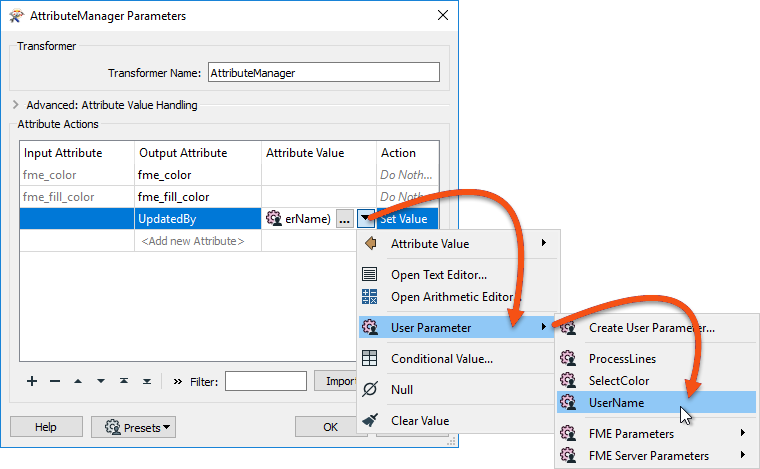
Task: Click the minus icon to remove attribute
Action: (55, 381)
